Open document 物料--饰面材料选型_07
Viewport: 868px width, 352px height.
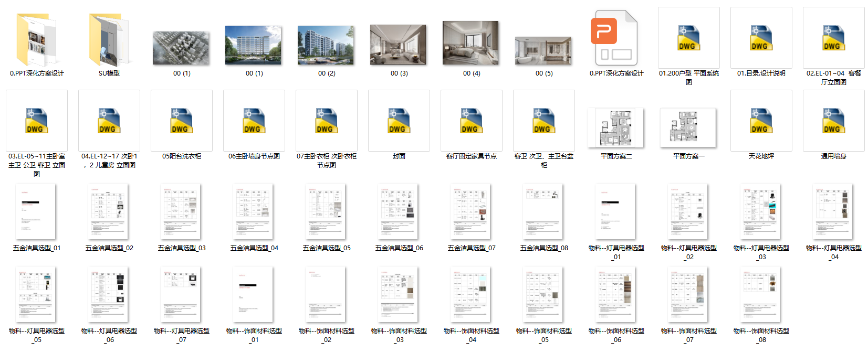coord(688,294)
